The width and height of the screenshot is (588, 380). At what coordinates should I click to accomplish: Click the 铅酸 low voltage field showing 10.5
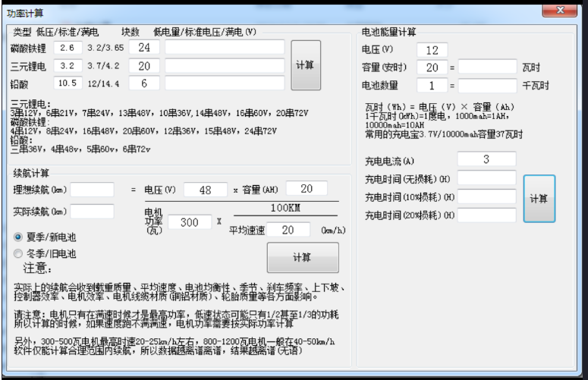(x=66, y=83)
